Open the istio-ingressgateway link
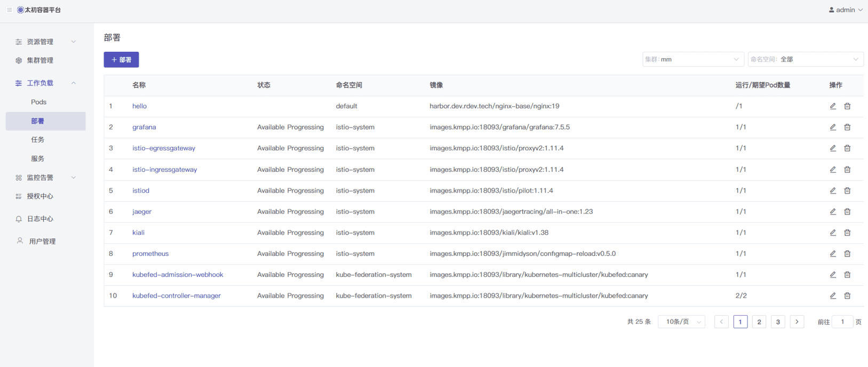The width and height of the screenshot is (868, 367). (164, 170)
